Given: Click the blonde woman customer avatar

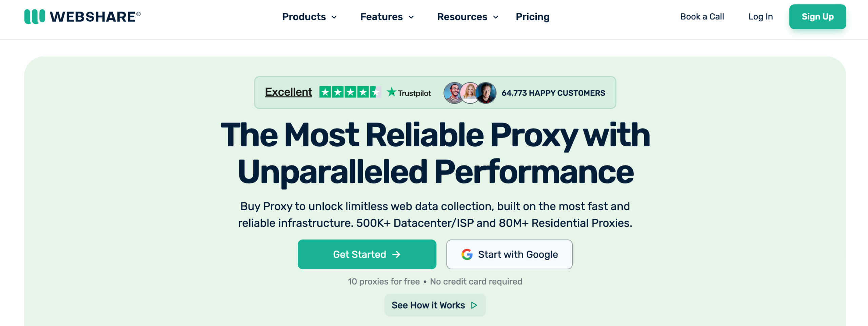Looking at the screenshot, I should 470,93.
